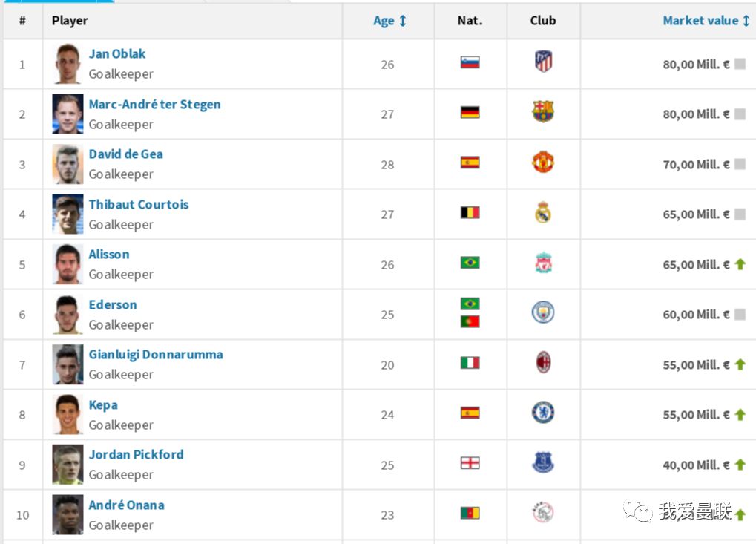756x544 pixels.
Task: Click Slovenia flag in Jan Oblak row
Action: point(470,62)
